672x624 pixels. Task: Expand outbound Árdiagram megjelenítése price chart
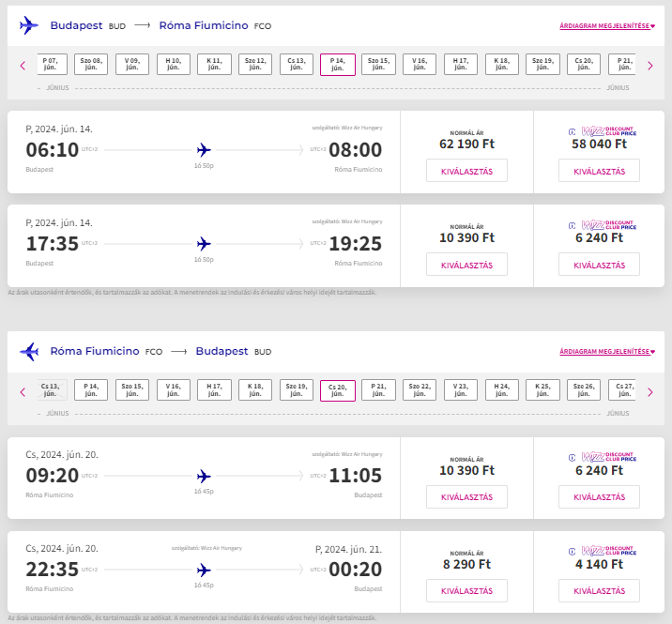coord(607,25)
